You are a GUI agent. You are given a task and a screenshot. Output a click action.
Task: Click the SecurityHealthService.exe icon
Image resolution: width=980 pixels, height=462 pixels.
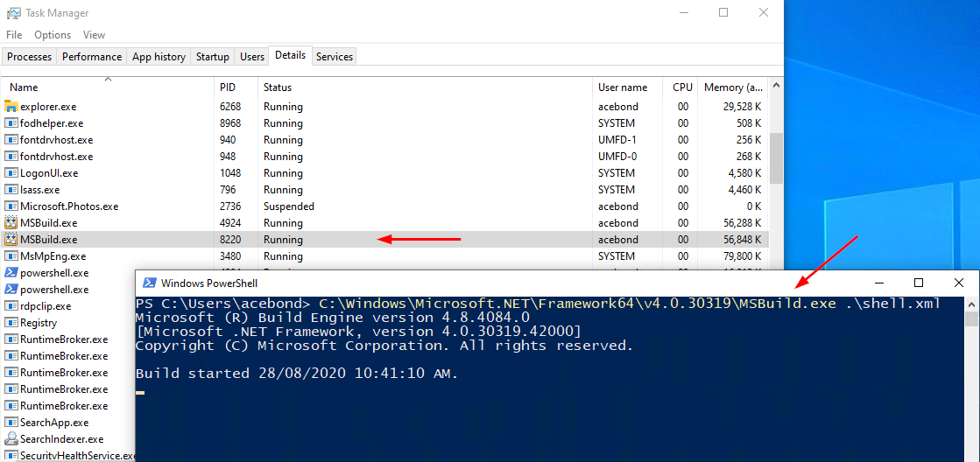tap(11, 456)
